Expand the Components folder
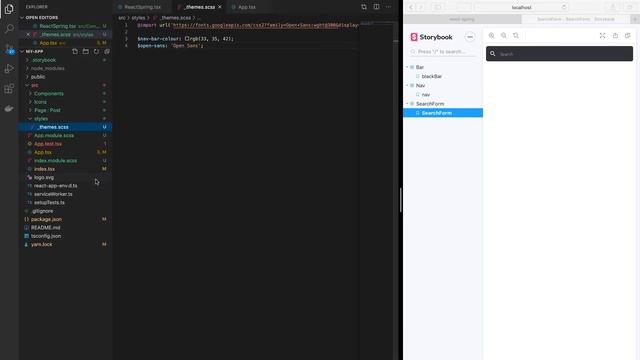 [49, 94]
